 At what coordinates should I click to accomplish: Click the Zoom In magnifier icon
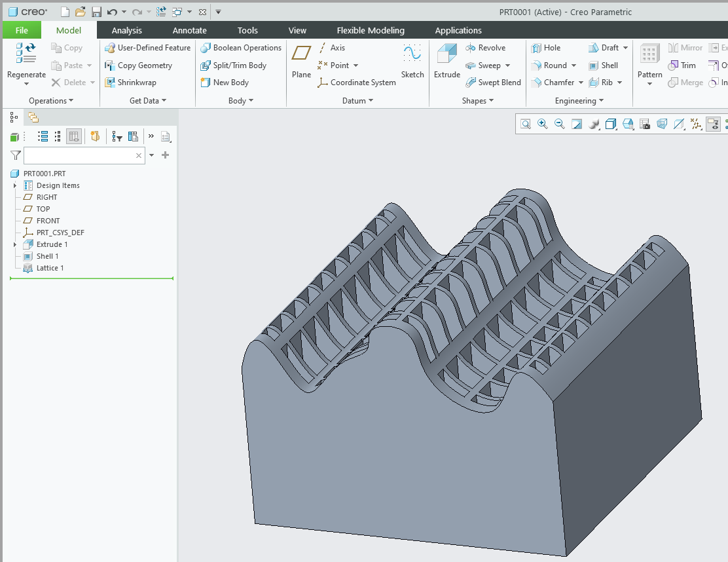[x=543, y=124]
